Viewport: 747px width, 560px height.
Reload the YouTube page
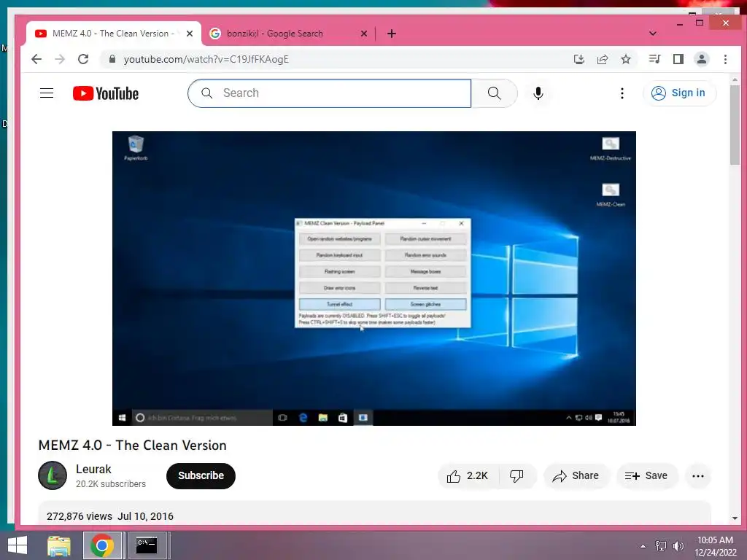tap(83, 59)
